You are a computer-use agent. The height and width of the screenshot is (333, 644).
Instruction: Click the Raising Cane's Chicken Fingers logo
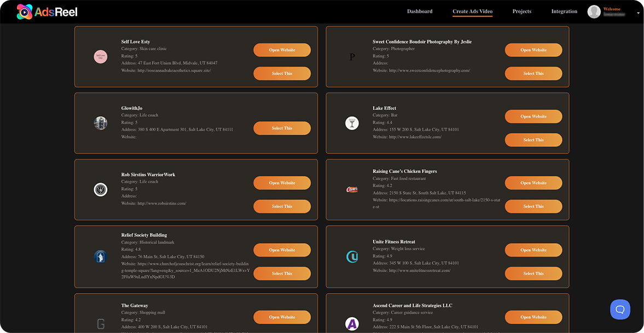tap(352, 190)
